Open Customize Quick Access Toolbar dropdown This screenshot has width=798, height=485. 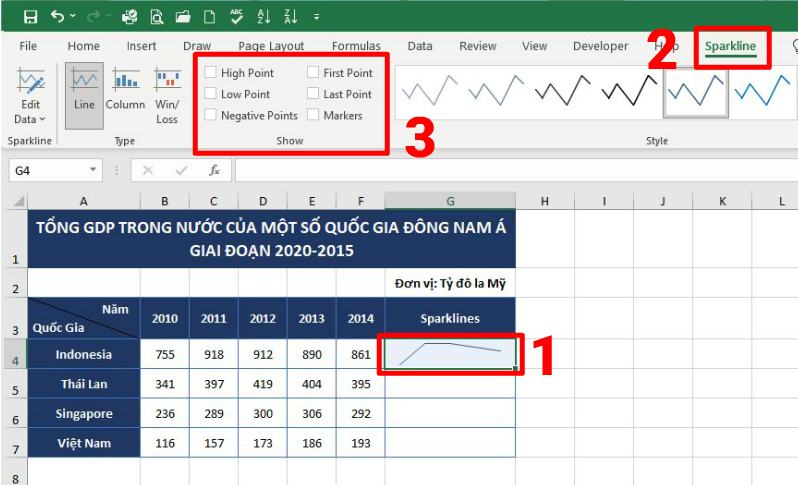pos(316,17)
